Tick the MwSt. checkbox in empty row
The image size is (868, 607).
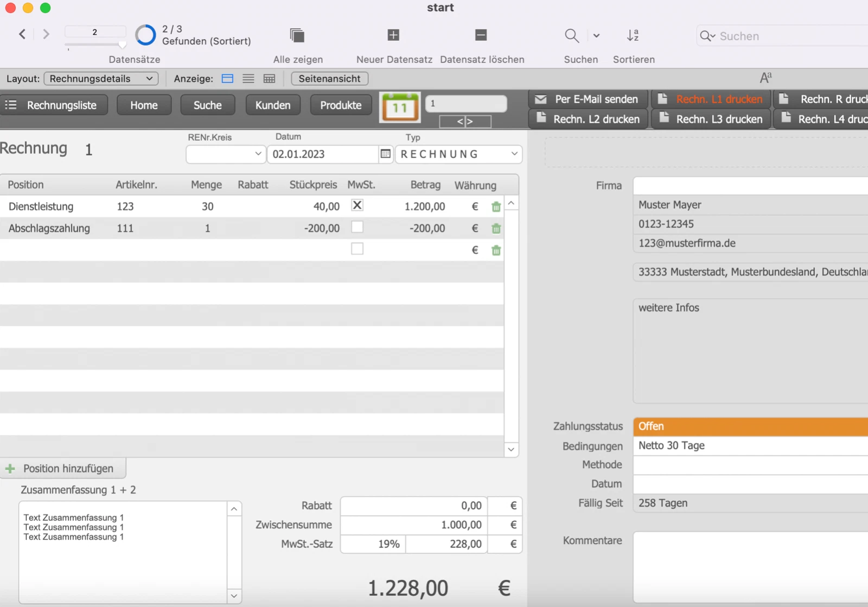click(x=357, y=249)
